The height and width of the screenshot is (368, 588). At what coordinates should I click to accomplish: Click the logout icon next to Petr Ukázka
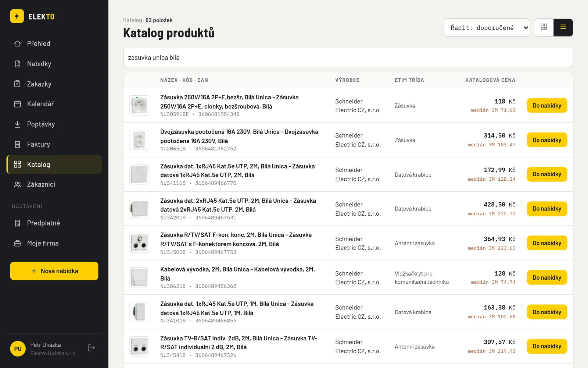pos(92,348)
